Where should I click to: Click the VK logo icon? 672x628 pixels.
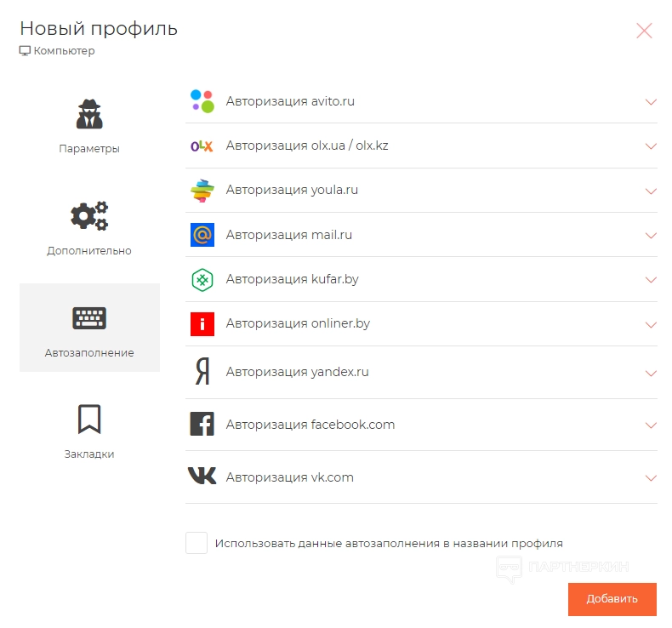[202, 477]
